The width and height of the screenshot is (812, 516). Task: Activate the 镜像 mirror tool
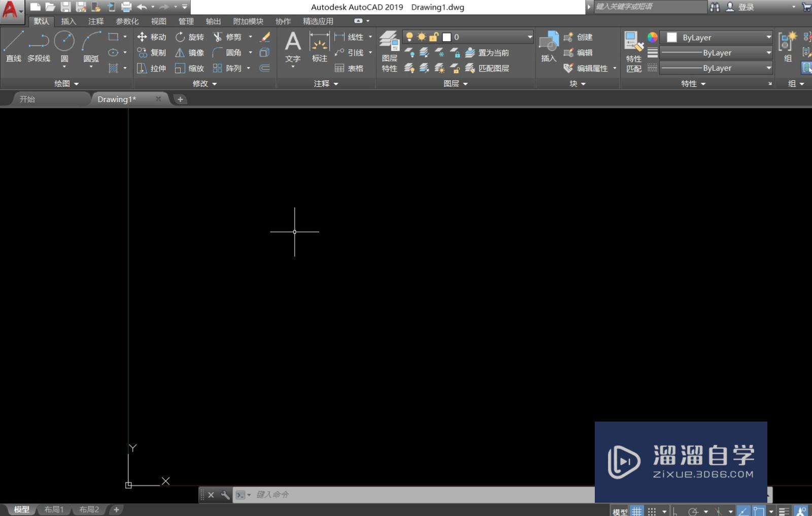[x=189, y=52]
